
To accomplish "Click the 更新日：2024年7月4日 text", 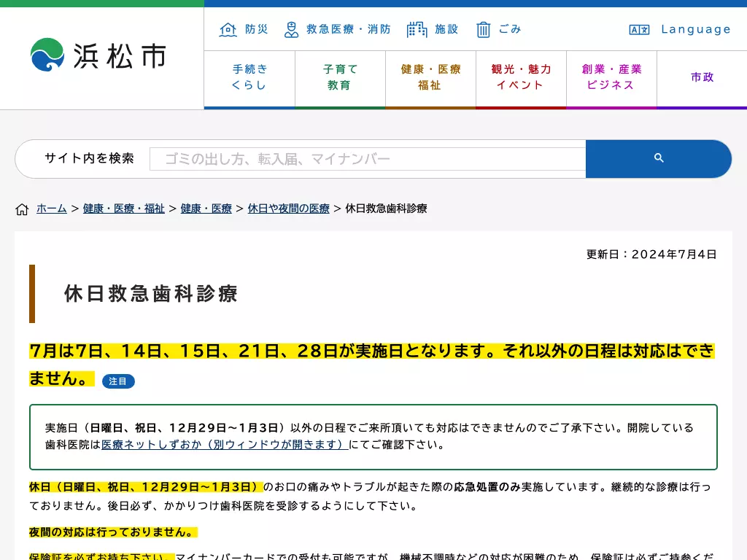I will click(x=651, y=254).
